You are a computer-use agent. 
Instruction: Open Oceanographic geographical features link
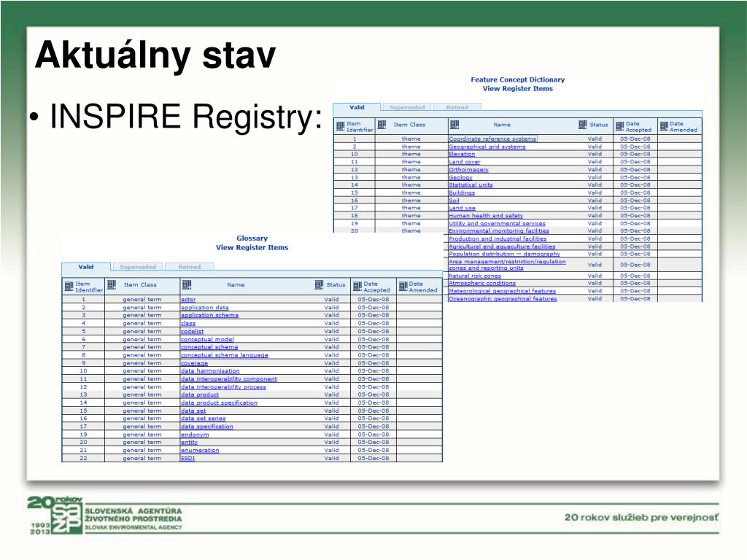503,298
